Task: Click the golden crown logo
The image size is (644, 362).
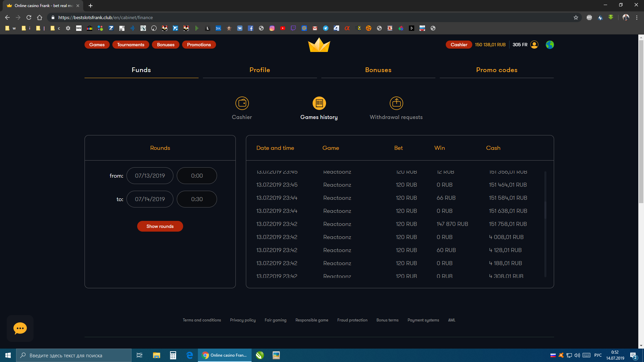Action: (319, 45)
